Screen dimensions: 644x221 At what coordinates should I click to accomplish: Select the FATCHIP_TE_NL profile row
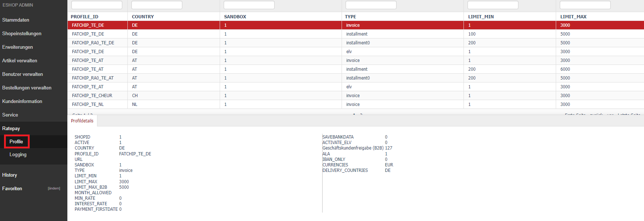tap(88, 104)
